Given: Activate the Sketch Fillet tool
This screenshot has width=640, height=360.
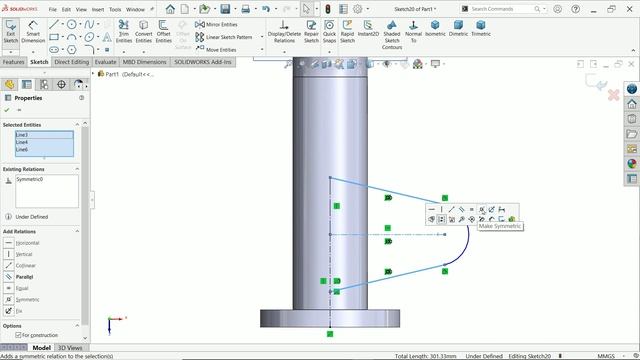Looking at the screenshot, I should (x=89, y=50).
